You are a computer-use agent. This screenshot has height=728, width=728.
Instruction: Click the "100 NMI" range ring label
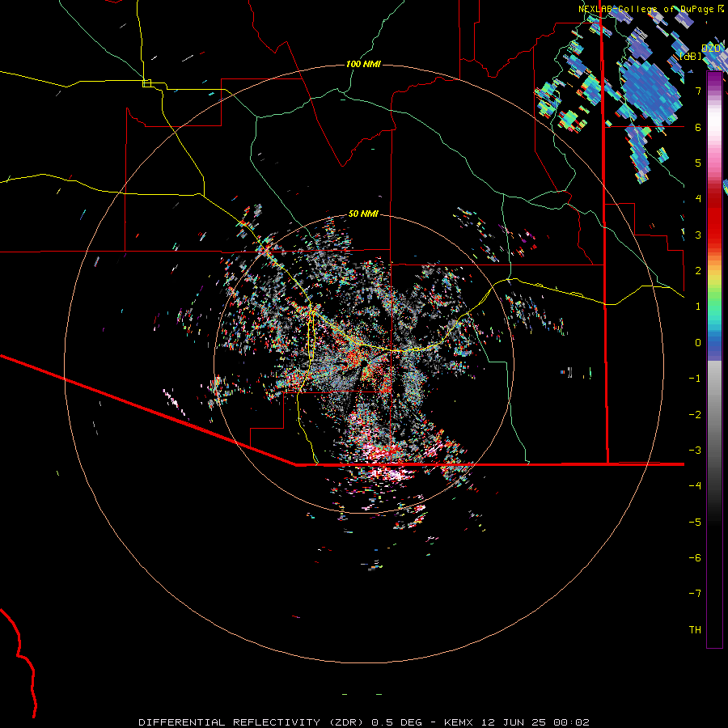click(x=363, y=64)
